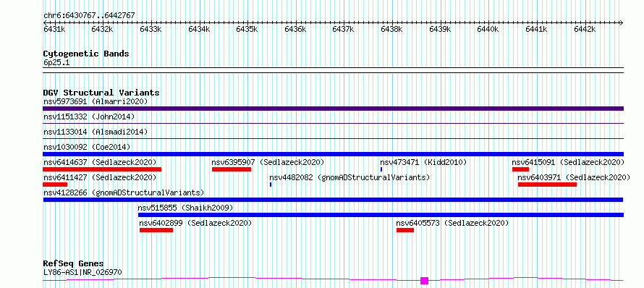Select the nsv1151332 (John2014) label
The height and width of the screenshot is (288, 644).
click(x=89, y=117)
